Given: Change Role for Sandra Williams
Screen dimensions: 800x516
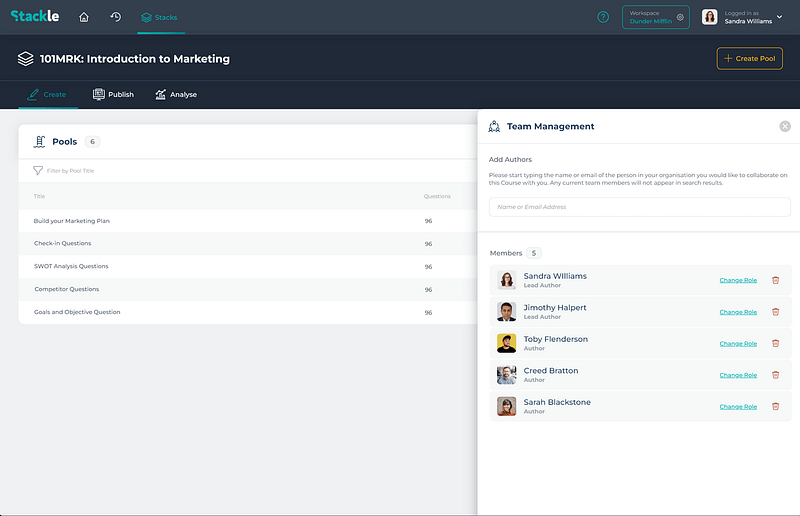Looking at the screenshot, I should click(x=738, y=280).
